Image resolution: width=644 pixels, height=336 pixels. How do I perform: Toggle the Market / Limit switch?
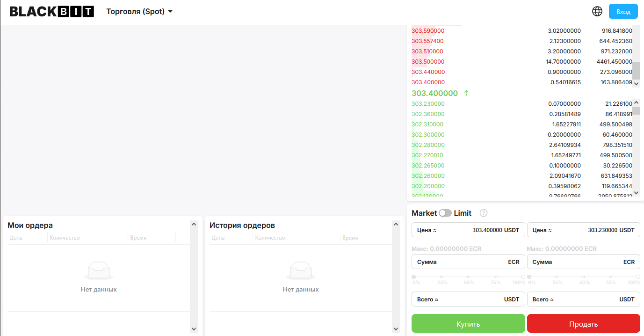[445, 213]
